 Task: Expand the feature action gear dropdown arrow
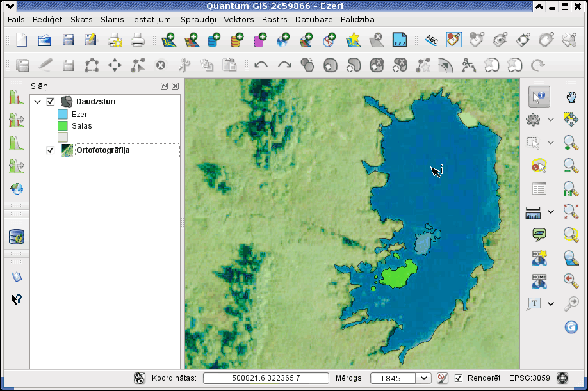550,120
